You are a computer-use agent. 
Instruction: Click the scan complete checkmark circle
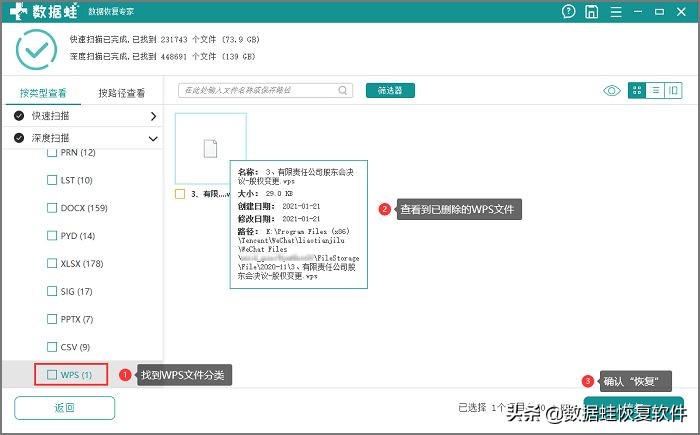tap(36, 49)
